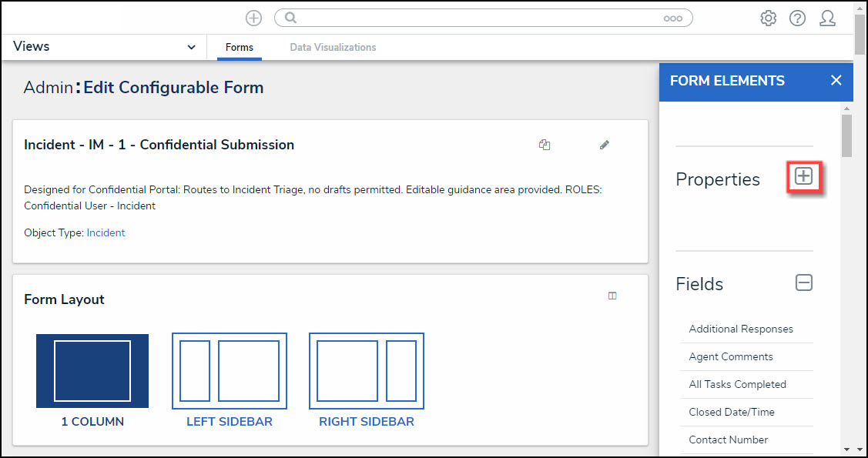
Task: Select the Left Sidebar layout
Action: pos(230,371)
